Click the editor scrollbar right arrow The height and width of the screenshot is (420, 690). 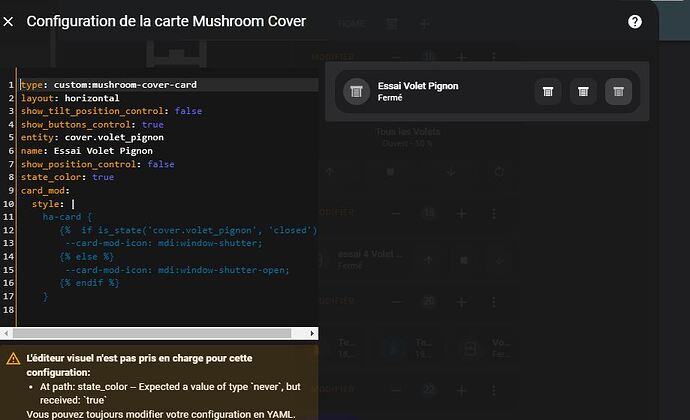click(x=312, y=334)
